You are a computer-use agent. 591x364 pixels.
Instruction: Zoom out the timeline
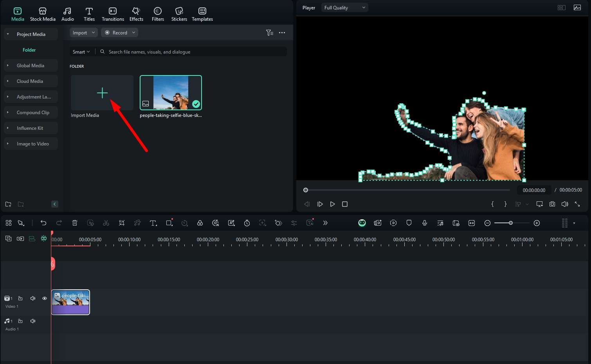coord(487,223)
